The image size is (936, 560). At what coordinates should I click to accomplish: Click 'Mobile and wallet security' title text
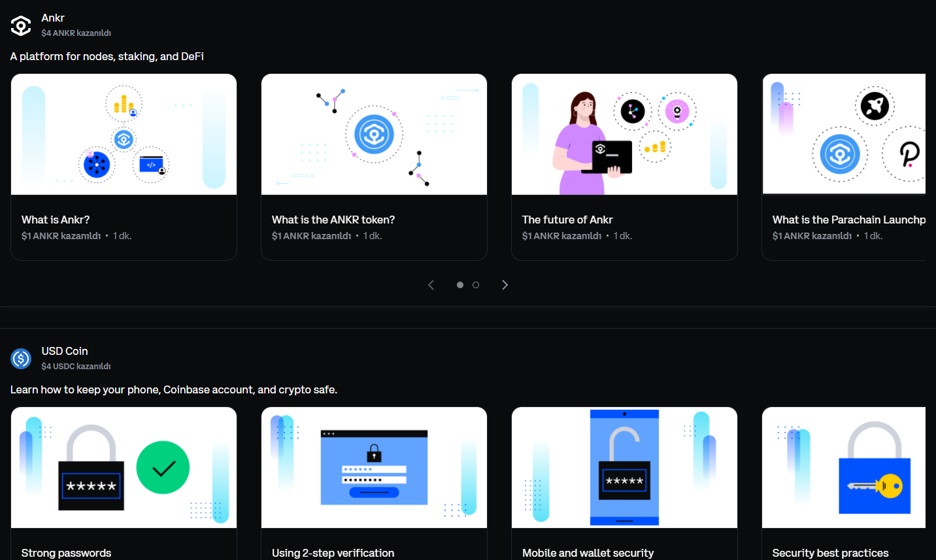(x=588, y=553)
